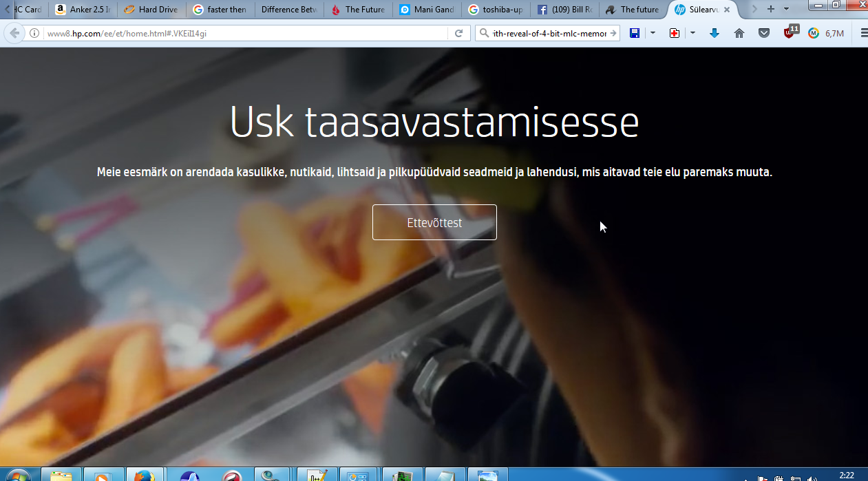Click the blue floppy disk save icon
Screen dimensions: 868x481
click(635, 33)
